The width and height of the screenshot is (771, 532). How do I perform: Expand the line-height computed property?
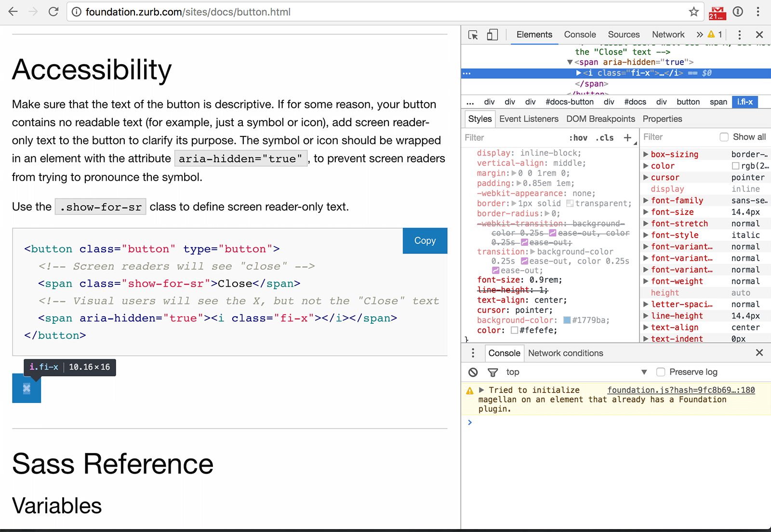coord(646,316)
